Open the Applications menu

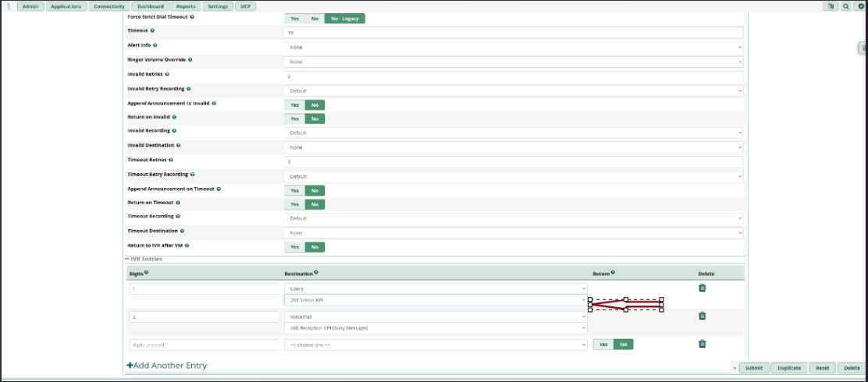(x=66, y=7)
